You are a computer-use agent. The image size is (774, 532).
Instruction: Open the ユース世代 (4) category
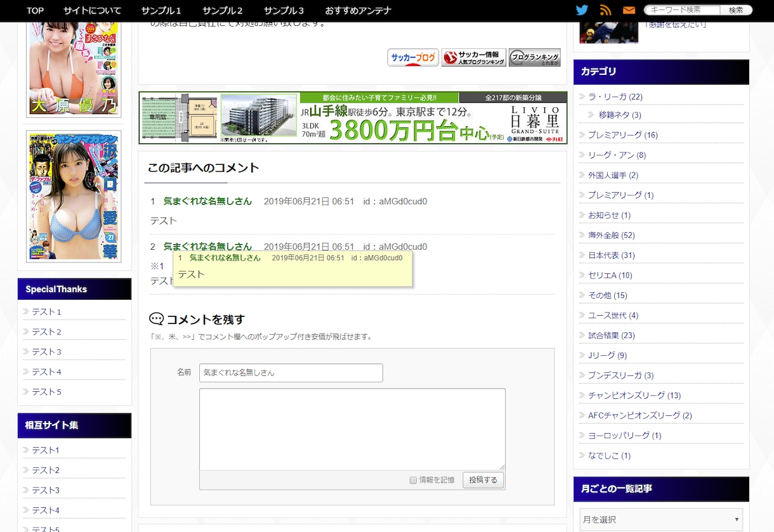613,315
